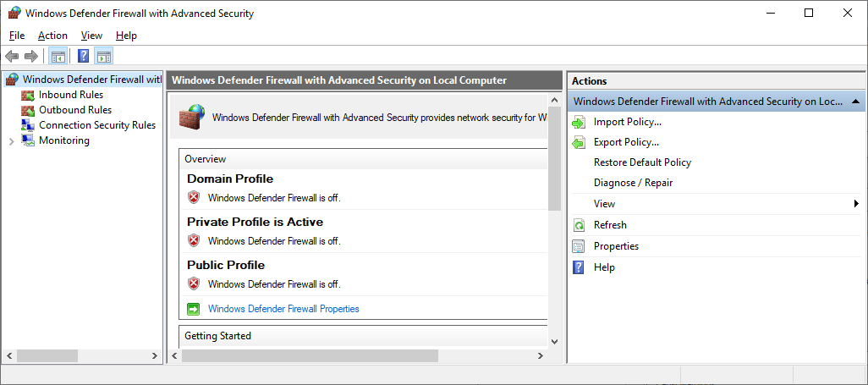Viewport: 868px width, 385px height.
Task: Click the Domain Profile heading
Action: 230,179
